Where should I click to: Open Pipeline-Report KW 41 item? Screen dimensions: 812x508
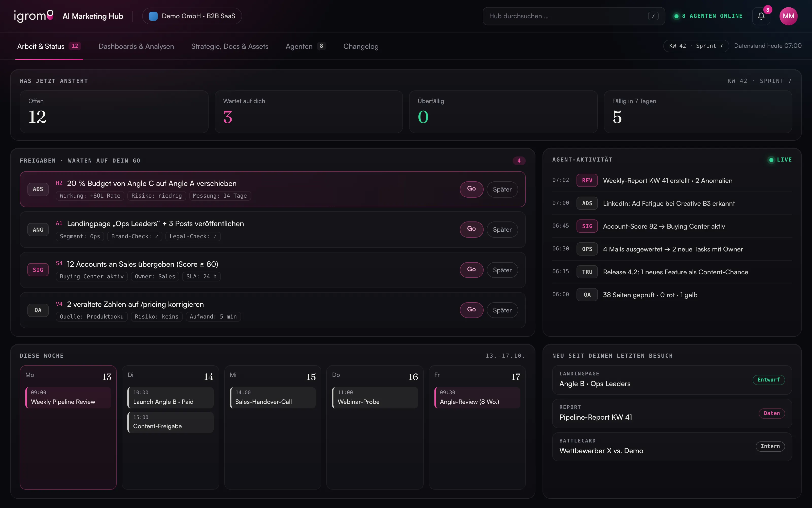click(x=672, y=413)
